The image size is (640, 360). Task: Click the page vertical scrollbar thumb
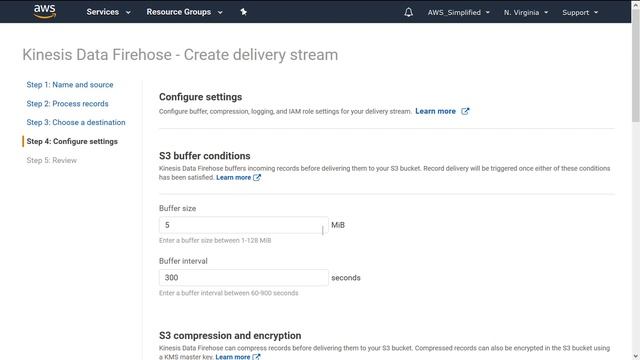pyautogui.click(x=636, y=65)
